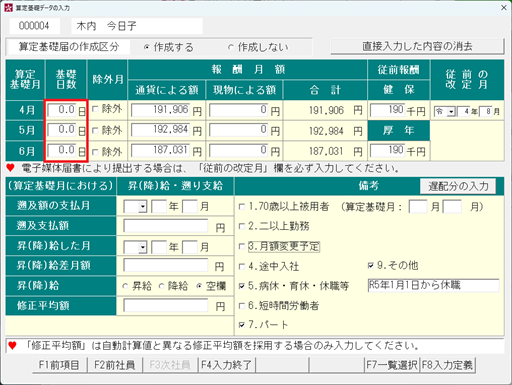Click 6月 現物による額 input field

[x=238, y=150]
